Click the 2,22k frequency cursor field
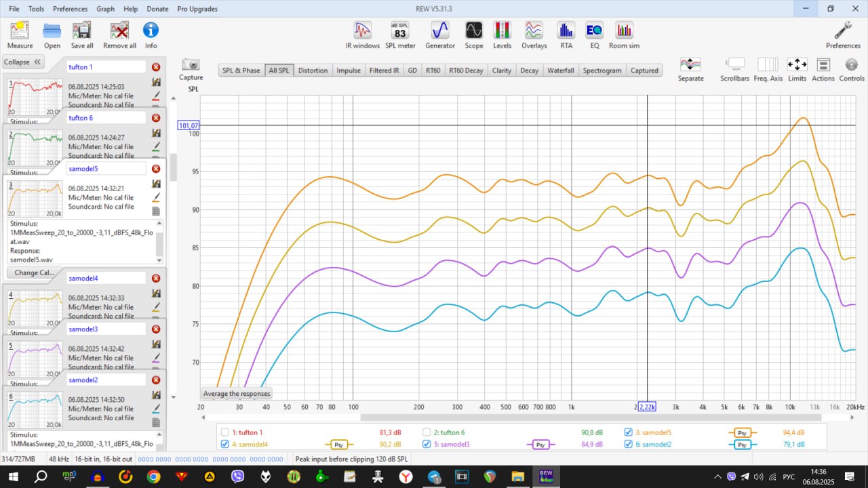Screen dimensions: 868x488 648,407
